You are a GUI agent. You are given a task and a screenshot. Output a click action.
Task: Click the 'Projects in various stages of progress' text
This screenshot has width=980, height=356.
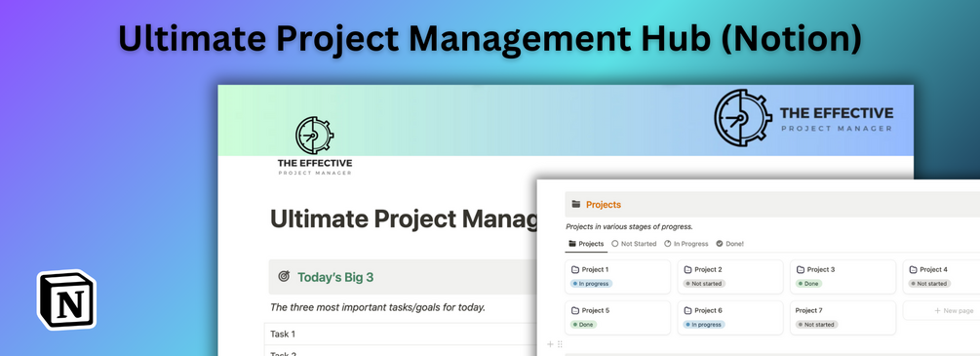tap(629, 226)
